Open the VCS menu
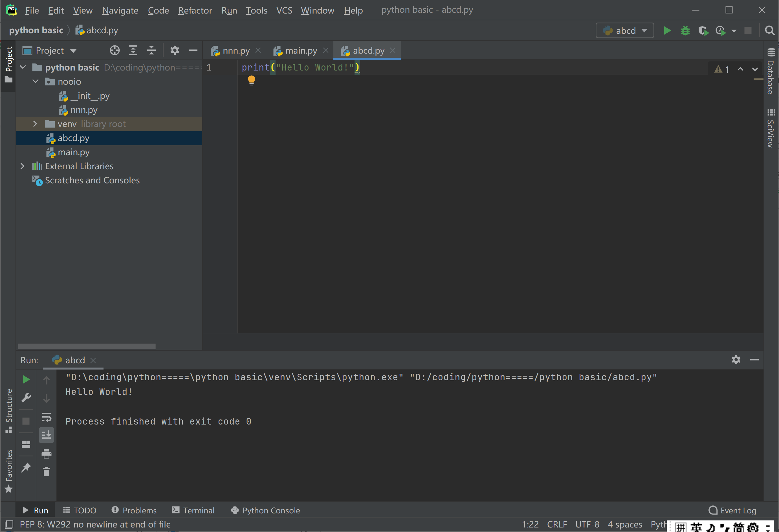Image resolution: width=779 pixels, height=532 pixels. click(x=284, y=10)
